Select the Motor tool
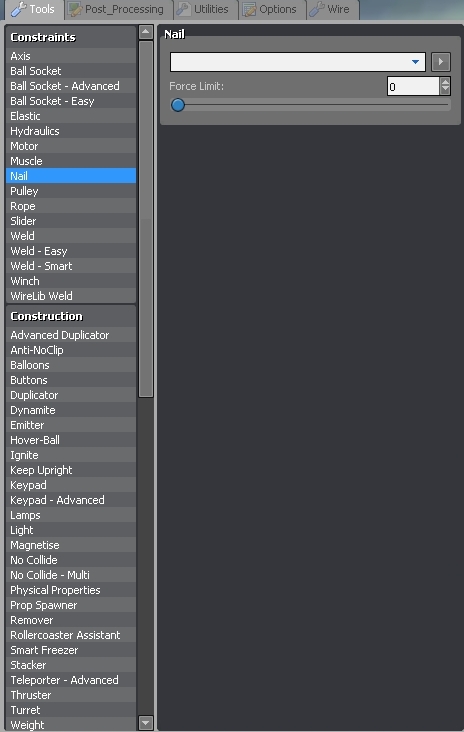 (71, 146)
